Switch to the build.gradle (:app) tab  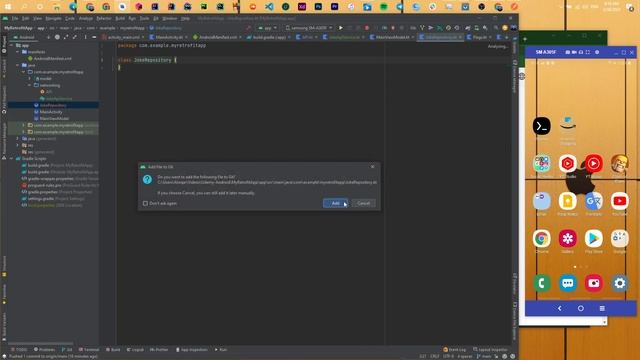point(268,37)
